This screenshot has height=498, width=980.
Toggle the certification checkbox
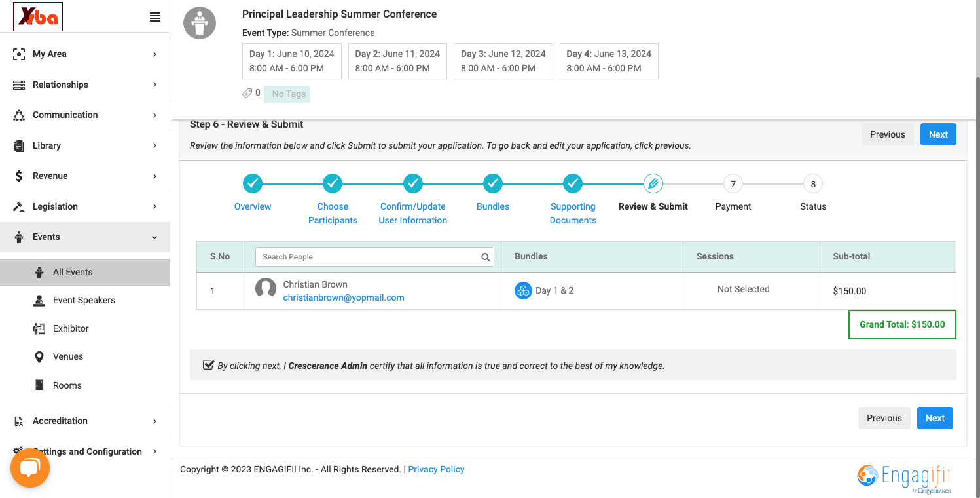click(209, 365)
